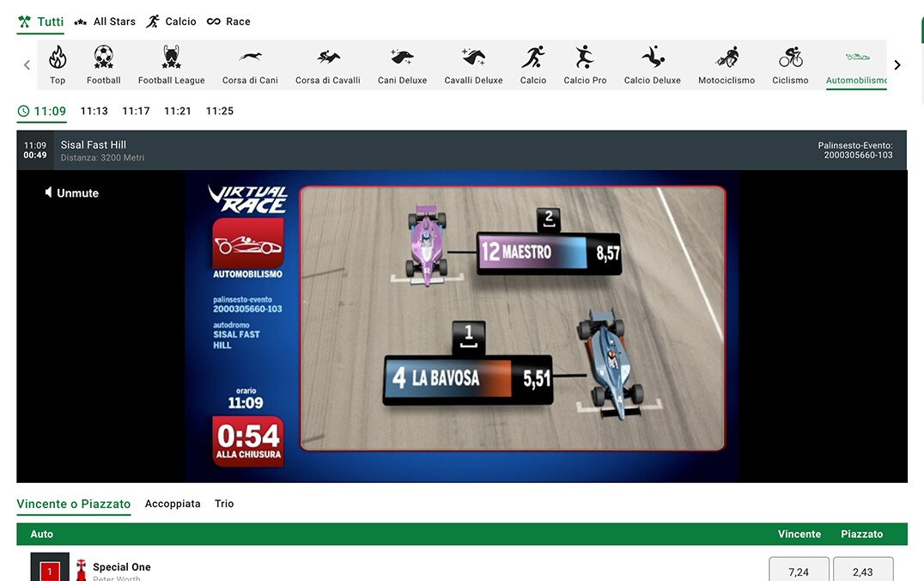This screenshot has width=924, height=581.
Task: Select the Automobilismo race car icon
Action: pos(857,57)
